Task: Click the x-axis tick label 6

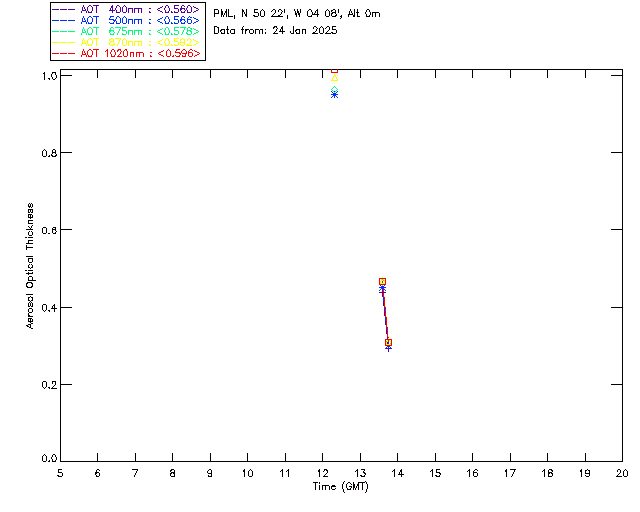Action: pos(98,473)
